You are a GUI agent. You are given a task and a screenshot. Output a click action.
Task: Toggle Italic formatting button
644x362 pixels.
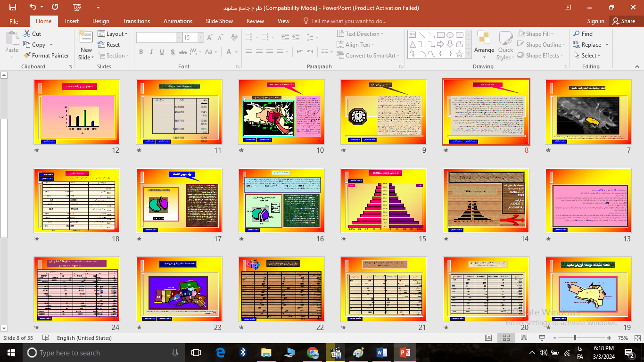151,52
